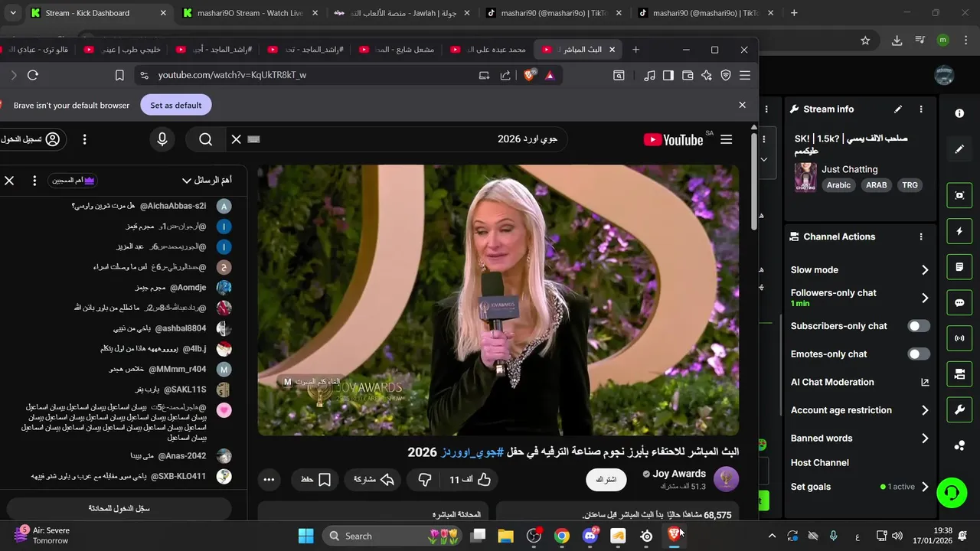Viewport: 980px width, 551px height.
Task: Open AI Chat Moderation external link
Action: (925, 382)
